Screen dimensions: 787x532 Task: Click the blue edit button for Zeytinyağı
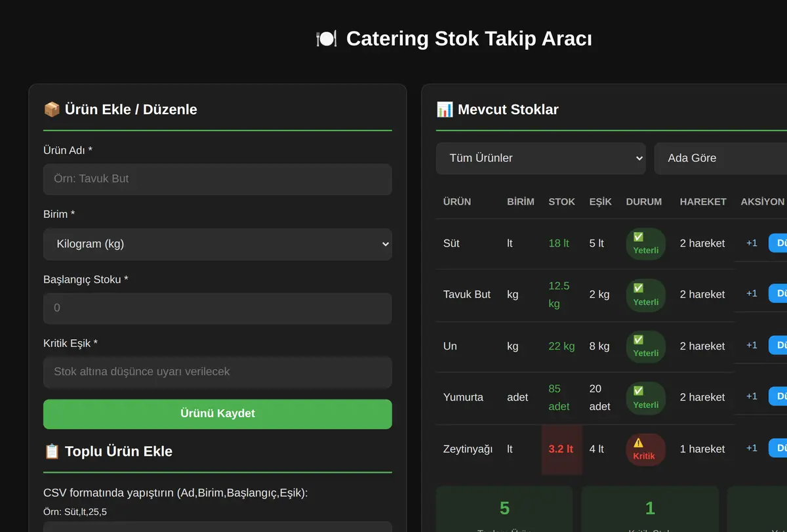point(778,449)
